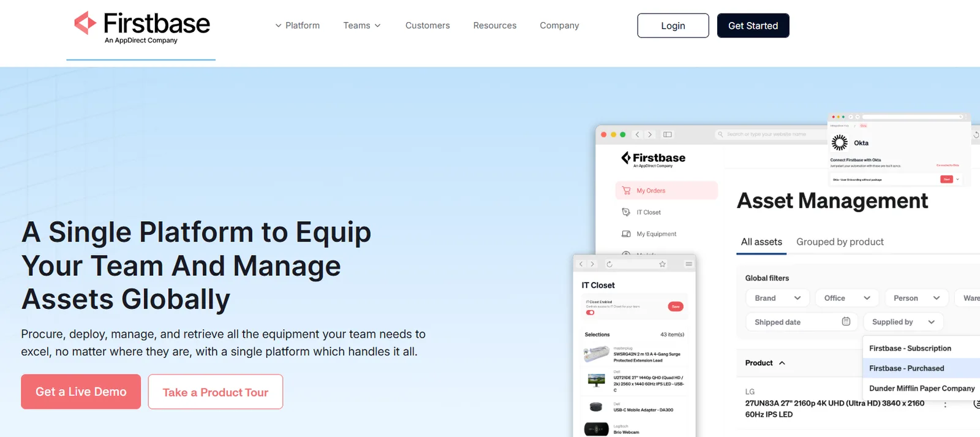The image size is (980, 437).
Task: Open the Person filter dropdown
Action: pos(916,298)
